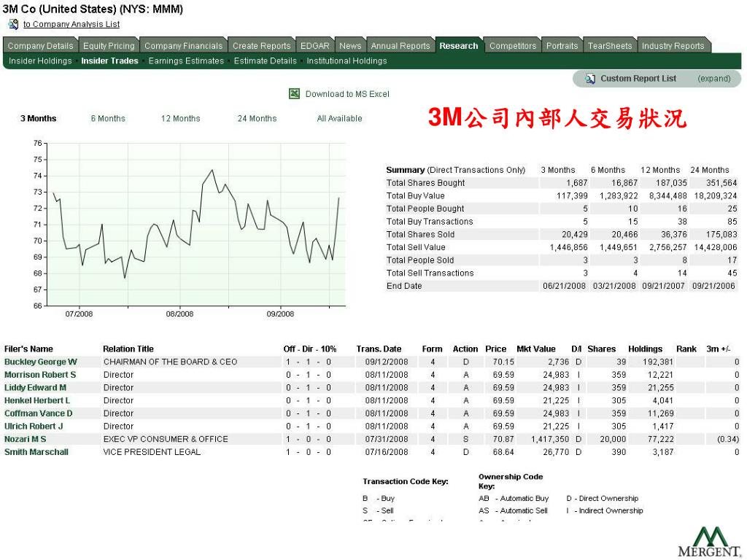Switch to the Annual Reports tab
This screenshot has width=747, height=560.
tap(400, 46)
